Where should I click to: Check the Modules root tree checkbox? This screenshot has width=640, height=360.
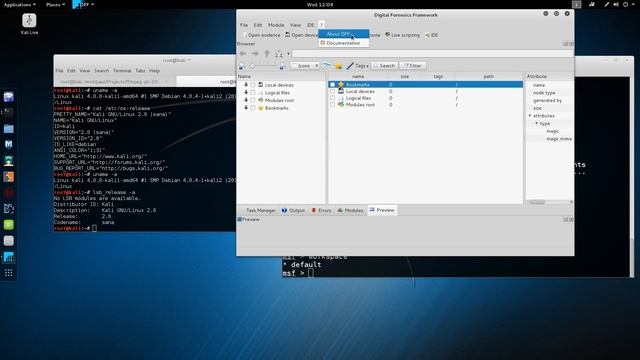pos(253,100)
